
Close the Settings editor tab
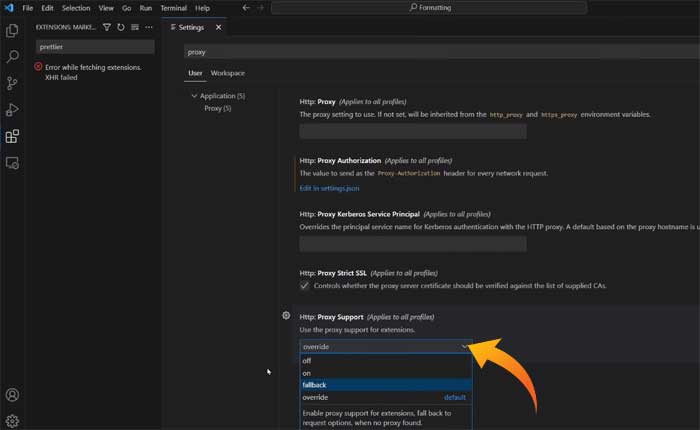tap(219, 27)
